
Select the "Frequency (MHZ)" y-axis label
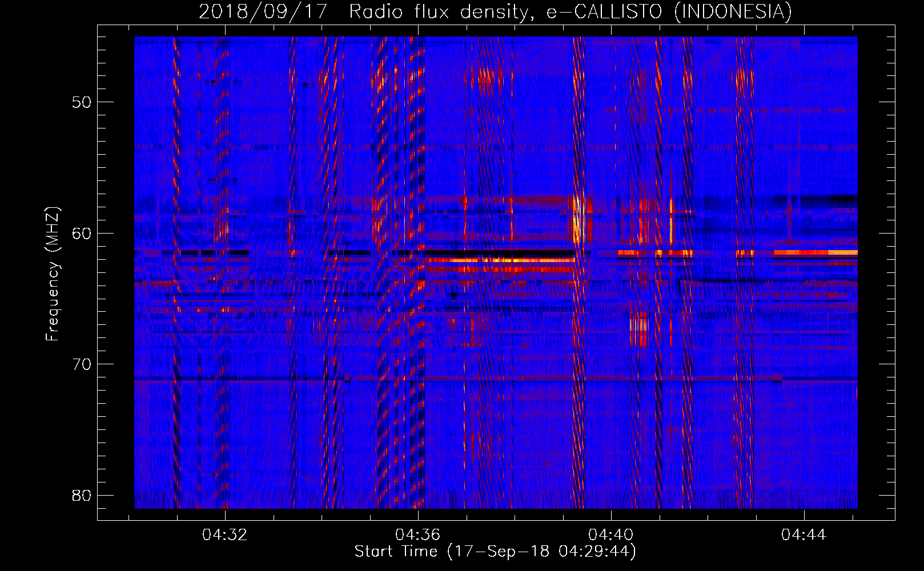point(53,274)
